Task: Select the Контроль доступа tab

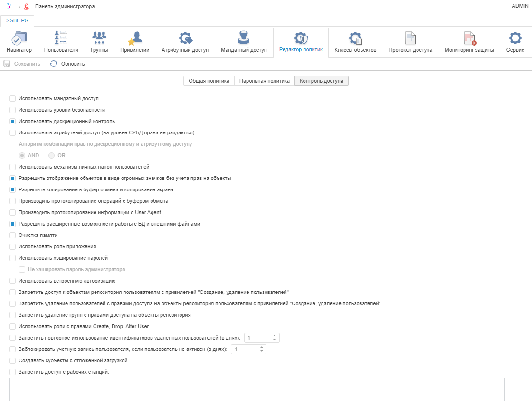Action: (x=321, y=81)
